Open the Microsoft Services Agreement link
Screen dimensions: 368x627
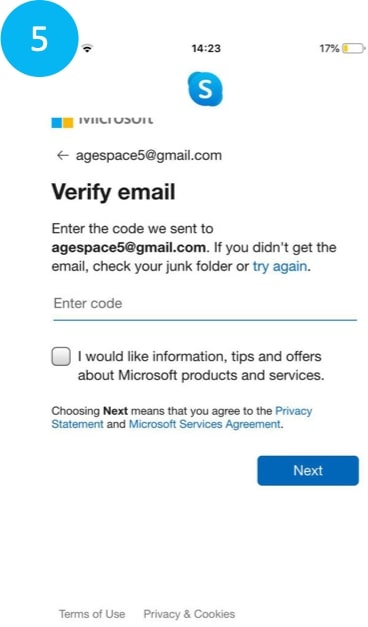tap(204, 424)
